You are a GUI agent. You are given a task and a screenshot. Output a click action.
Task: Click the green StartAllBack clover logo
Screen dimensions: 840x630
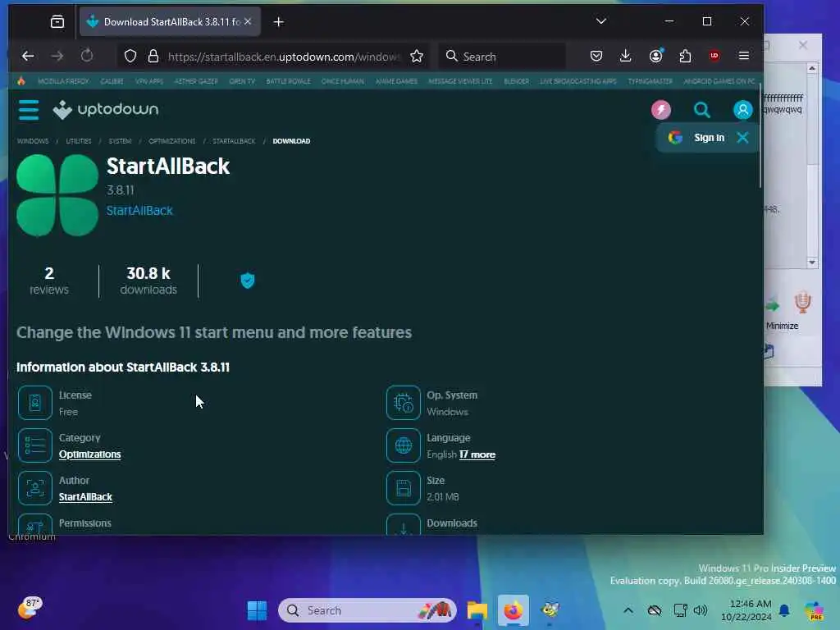(57, 195)
